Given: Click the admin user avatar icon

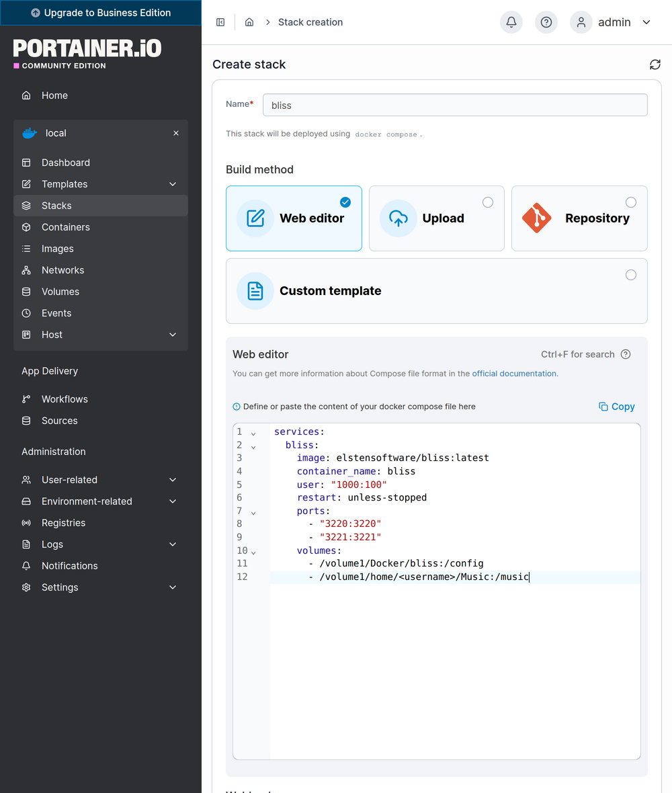Looking at the screenshot, I should coord(581,22).
